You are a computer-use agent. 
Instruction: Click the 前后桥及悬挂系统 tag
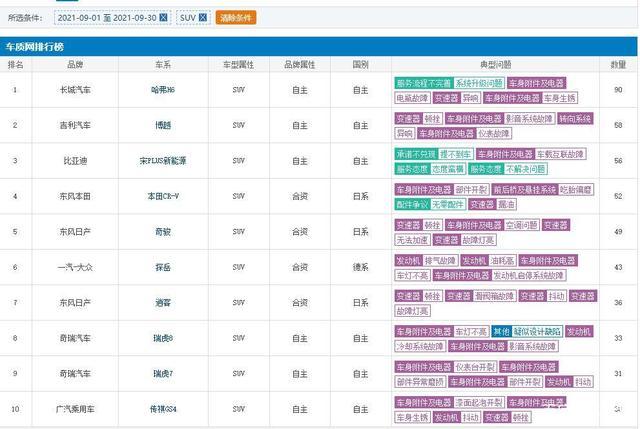tap(524, 190)
